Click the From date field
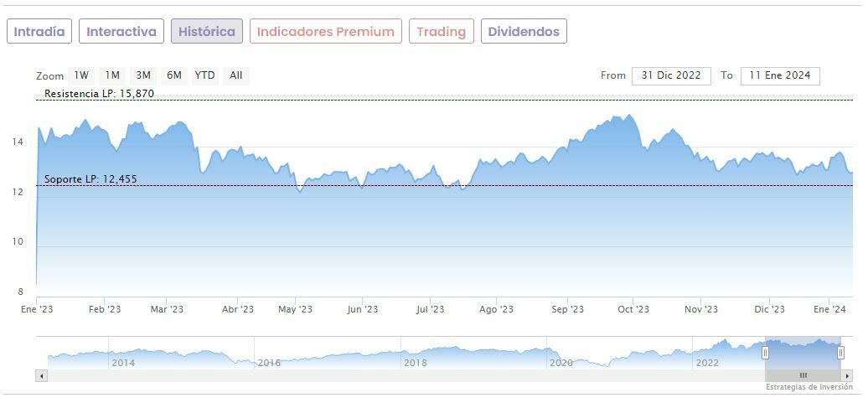The height and width of the screenshot is (403, 868). click(671, 75)
